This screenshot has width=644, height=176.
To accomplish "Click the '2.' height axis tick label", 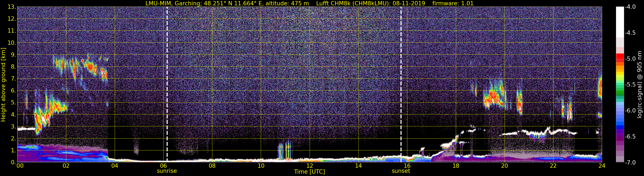I will tap(13, 138).
